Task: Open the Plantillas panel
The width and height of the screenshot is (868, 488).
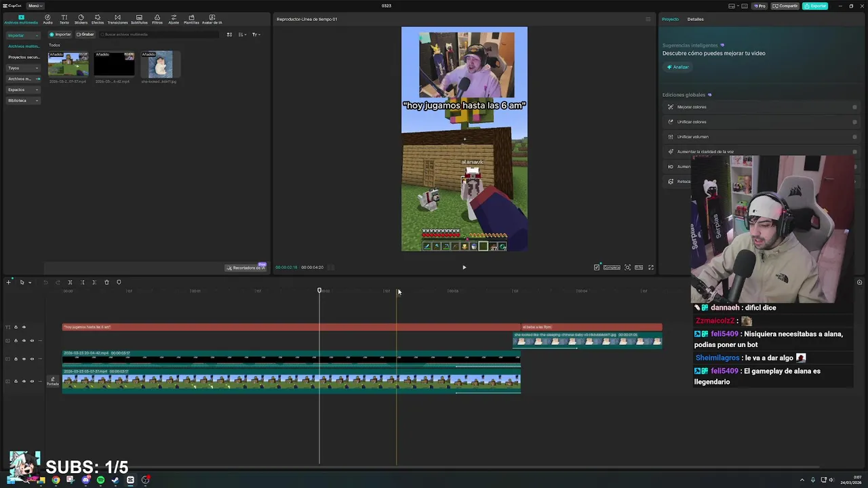Action: tap(191, 19)
